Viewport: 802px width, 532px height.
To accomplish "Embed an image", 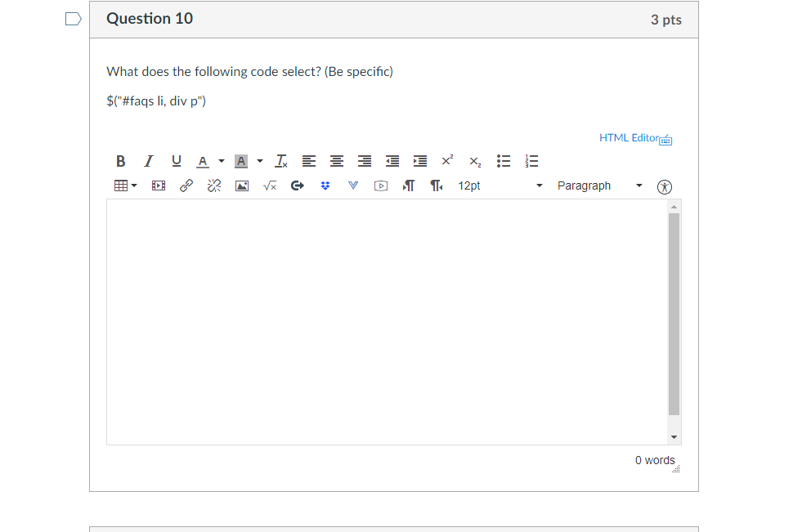I will tap(242, 186).
